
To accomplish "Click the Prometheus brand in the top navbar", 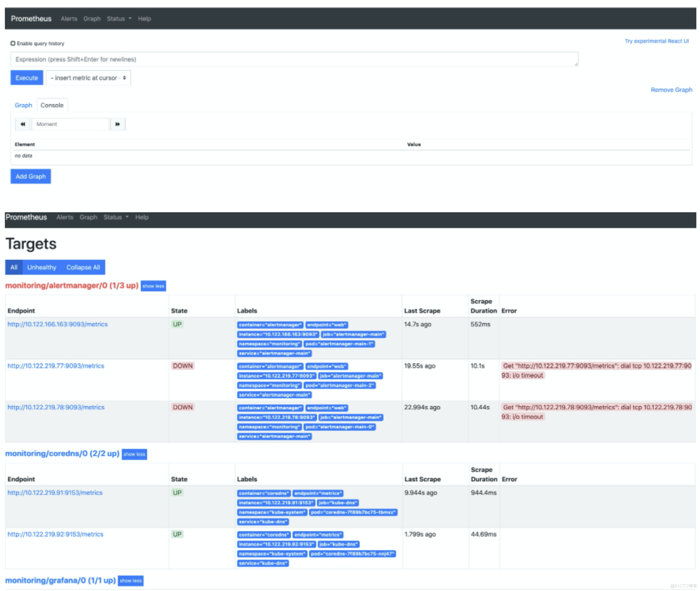I will [31, 19].
